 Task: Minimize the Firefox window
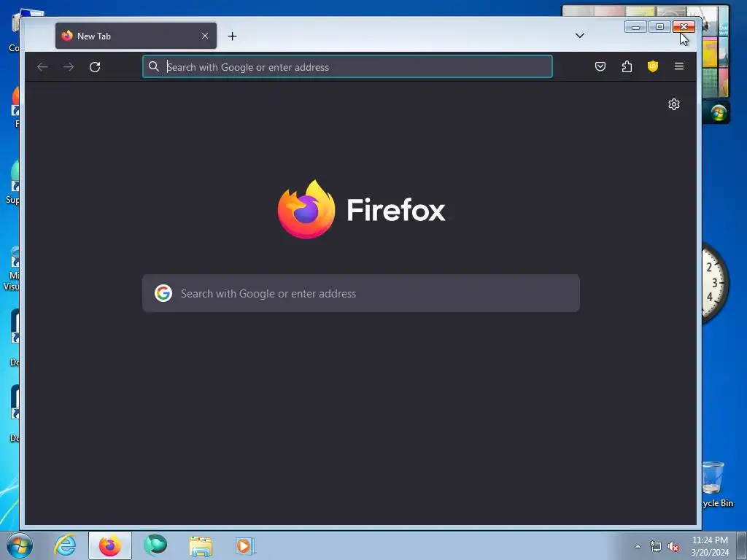pos(635,27)
